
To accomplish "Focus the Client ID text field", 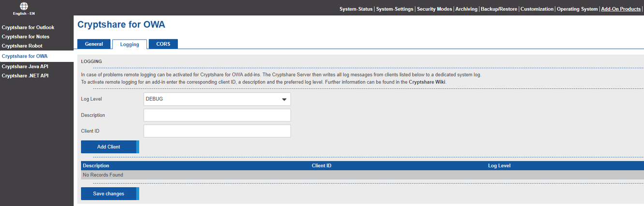I will click(x=217, y=131).
